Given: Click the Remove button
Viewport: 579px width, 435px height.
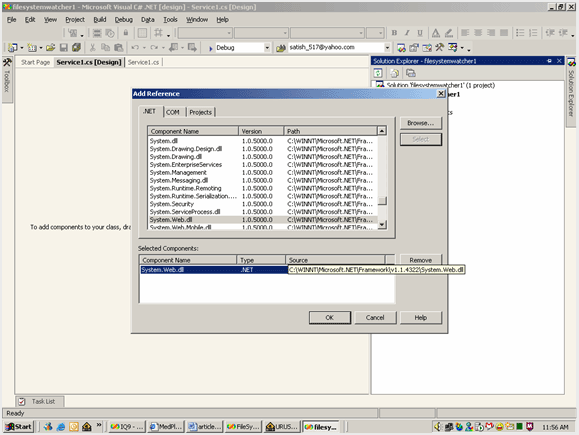Looking at the screenshot, I should [x=421, y=260].
